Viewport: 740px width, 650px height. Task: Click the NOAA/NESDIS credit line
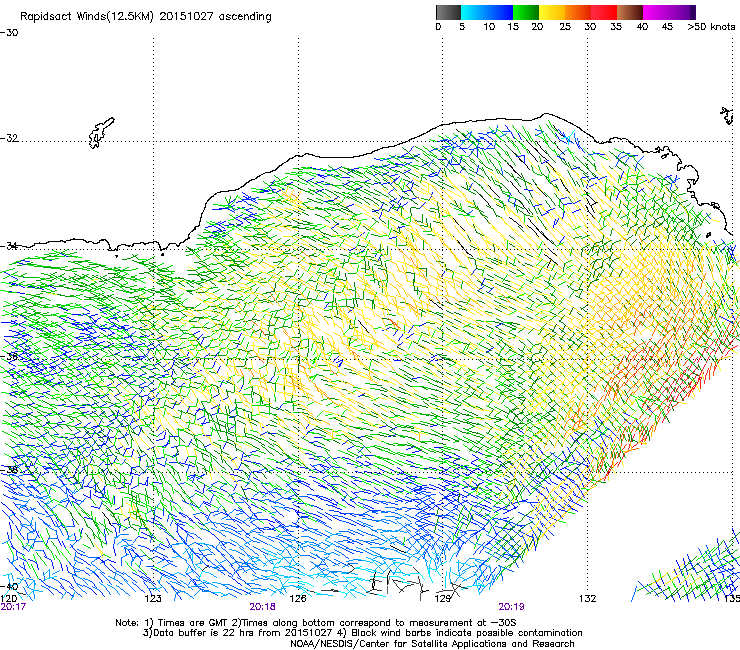pos(432,644)
